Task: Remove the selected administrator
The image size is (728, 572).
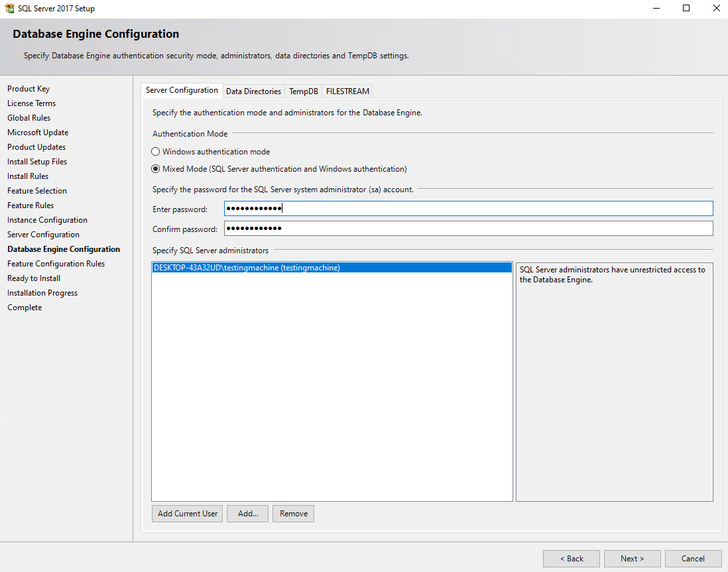Action: point(294,514)
